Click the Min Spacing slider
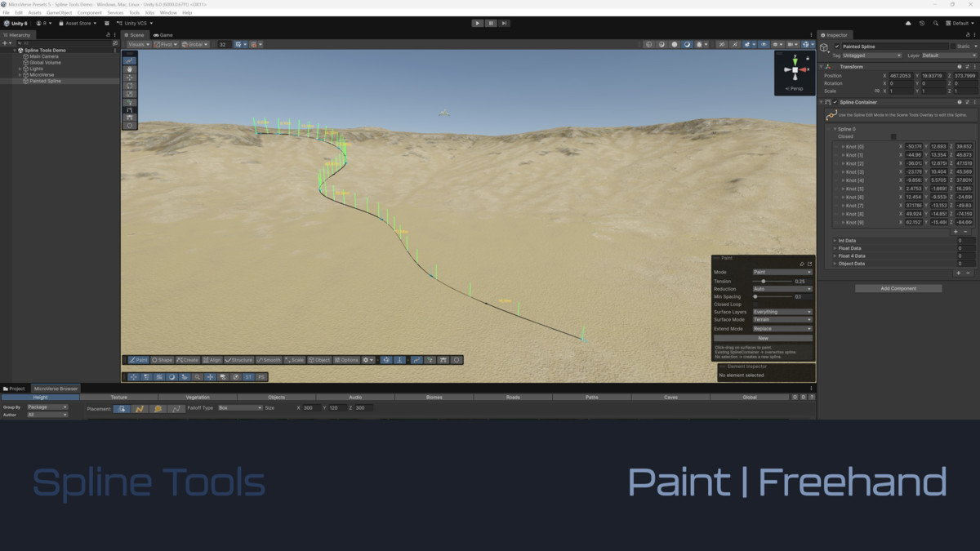 coord(772,297)
